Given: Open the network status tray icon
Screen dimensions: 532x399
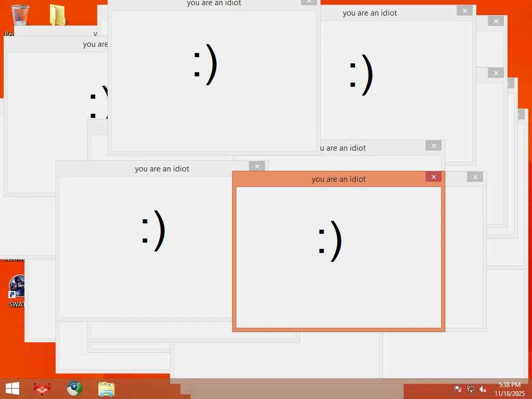Looking at the screenshot, I should pos(470,389).
